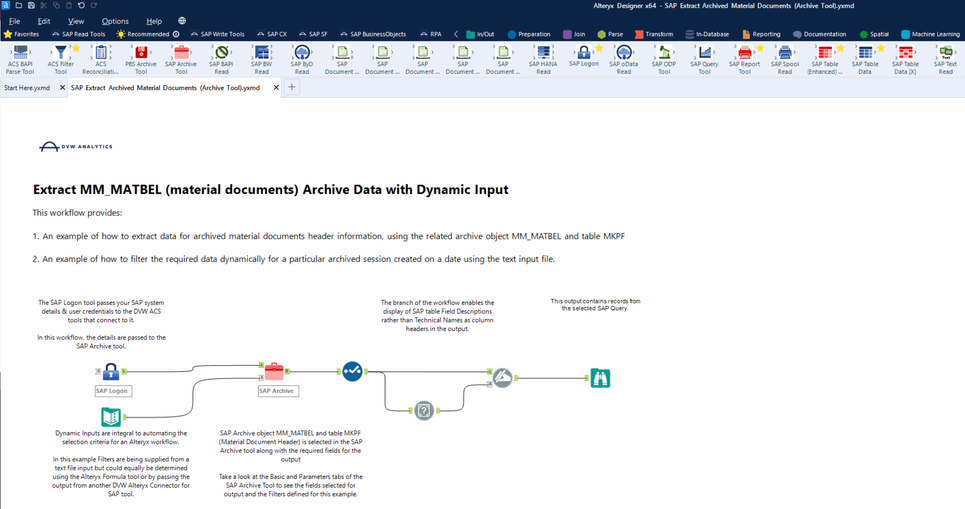Open the View menu

coord(76,21)
